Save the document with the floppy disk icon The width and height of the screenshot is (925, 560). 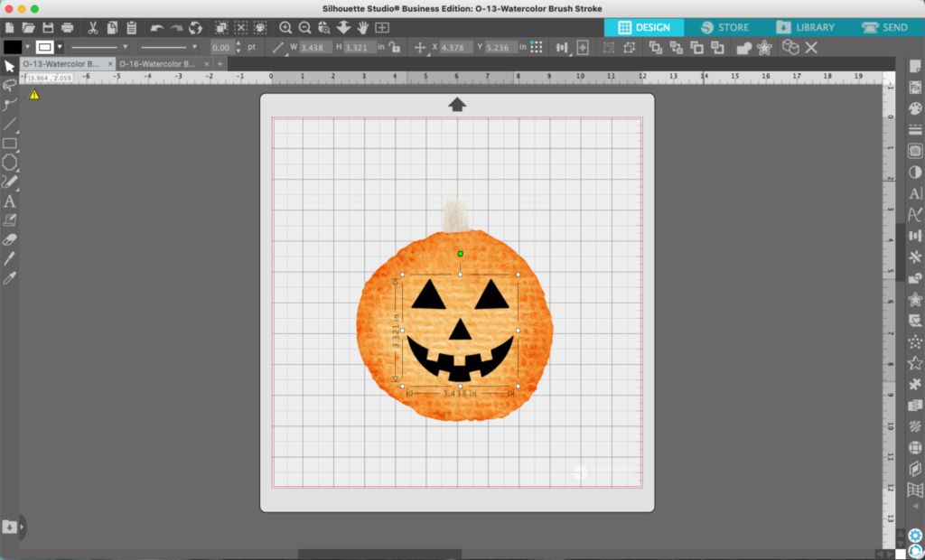[49, 28]
